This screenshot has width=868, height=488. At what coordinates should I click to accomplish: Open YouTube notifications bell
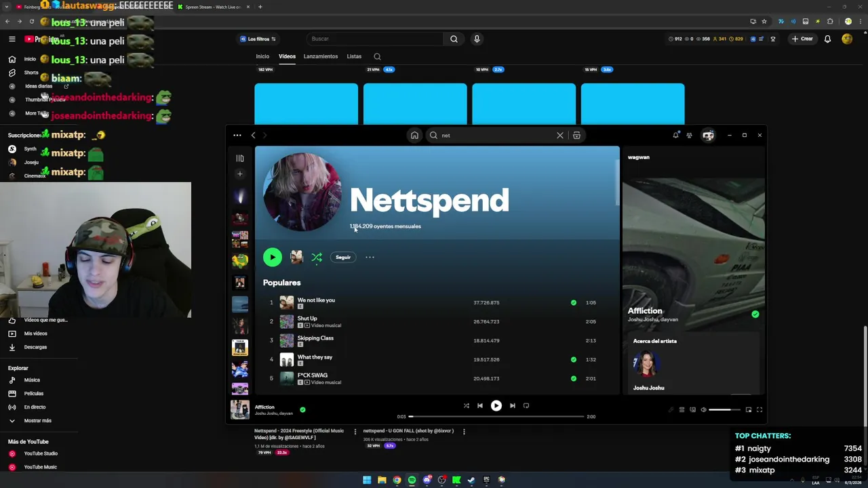tap(827, 39)
